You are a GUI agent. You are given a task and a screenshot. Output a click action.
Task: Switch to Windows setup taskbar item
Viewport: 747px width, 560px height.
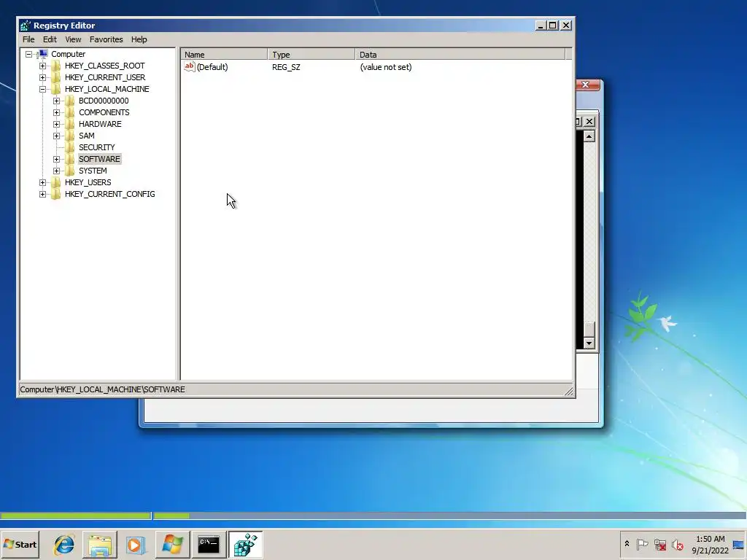pos(172,545)
